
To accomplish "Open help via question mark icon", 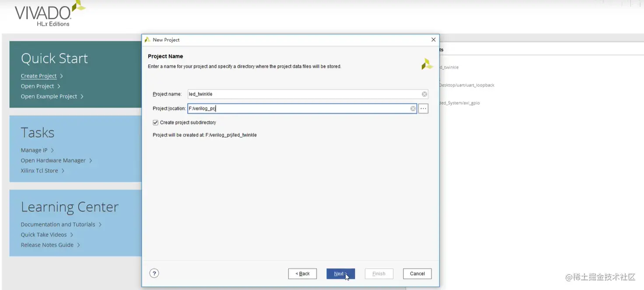I will (154, 273).
